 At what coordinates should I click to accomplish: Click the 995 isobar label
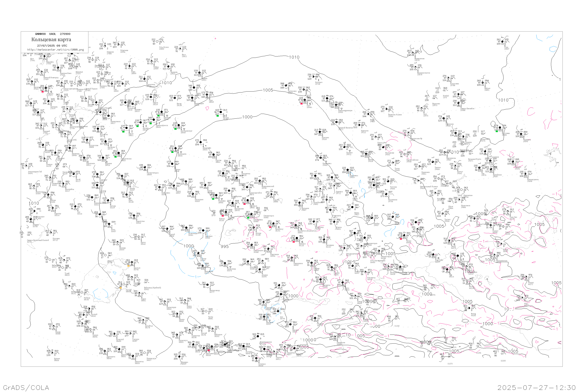[224, 247]
